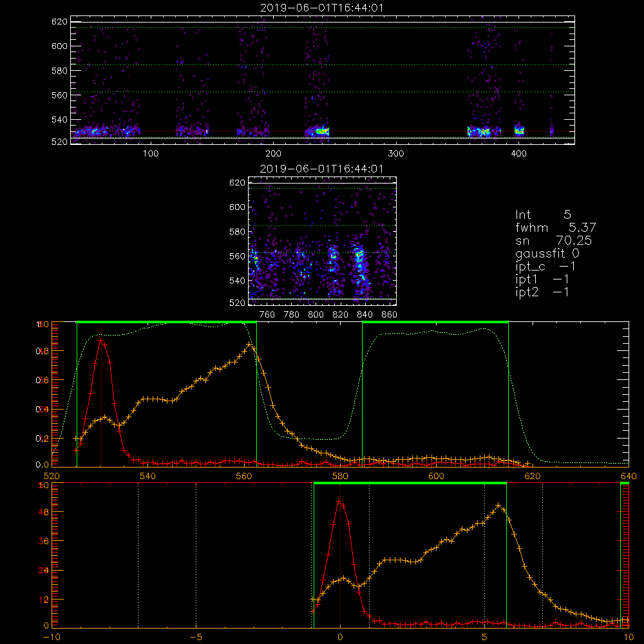Click y-axis label 540 of top spectrogram
Viewport: 644px width, 644px height.
(59, 120)
